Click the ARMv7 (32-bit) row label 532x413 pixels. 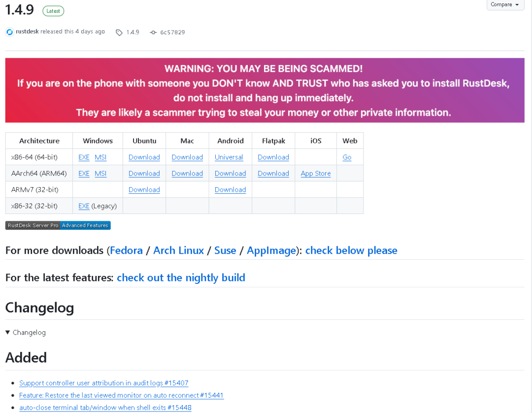click(x=34, y=190)
